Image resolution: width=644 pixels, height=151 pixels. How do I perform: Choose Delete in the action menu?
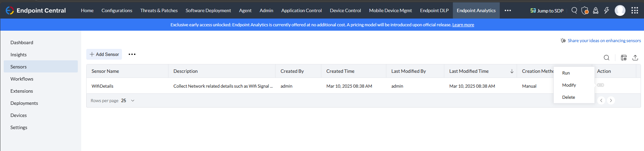569,97
